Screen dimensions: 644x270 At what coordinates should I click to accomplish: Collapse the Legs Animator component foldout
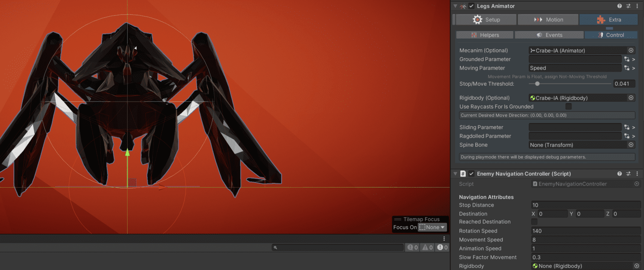coord(456,6)
